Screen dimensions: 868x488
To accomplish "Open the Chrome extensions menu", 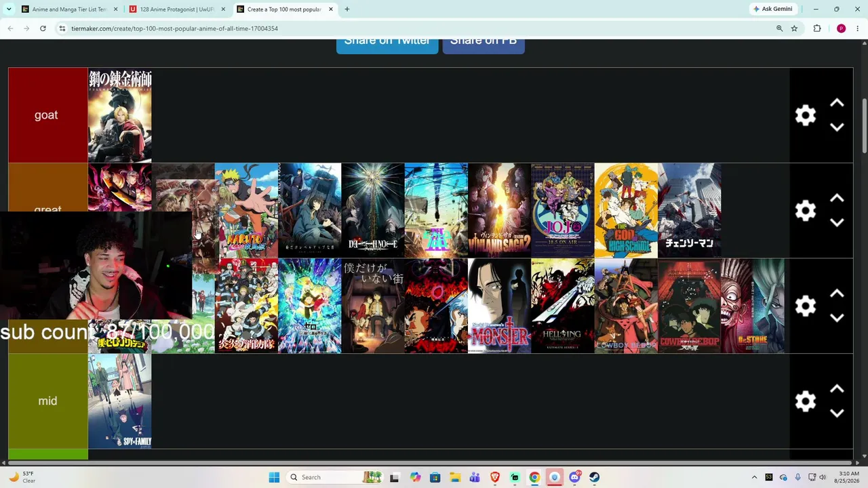I will [x=817, y=28].
